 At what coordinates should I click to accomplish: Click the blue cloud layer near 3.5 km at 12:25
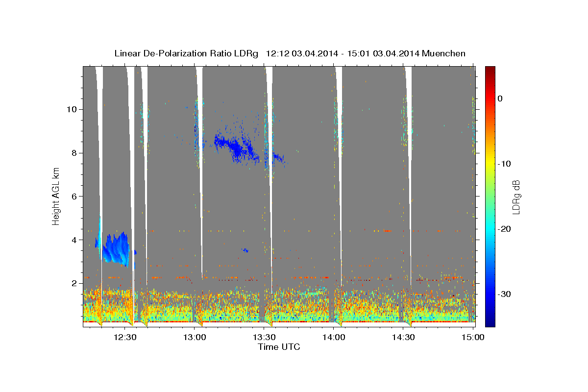click(x=116, y=249)
